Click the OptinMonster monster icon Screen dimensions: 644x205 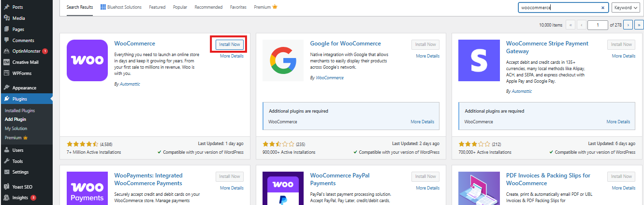pyautogui.click(x=6, y=51)
